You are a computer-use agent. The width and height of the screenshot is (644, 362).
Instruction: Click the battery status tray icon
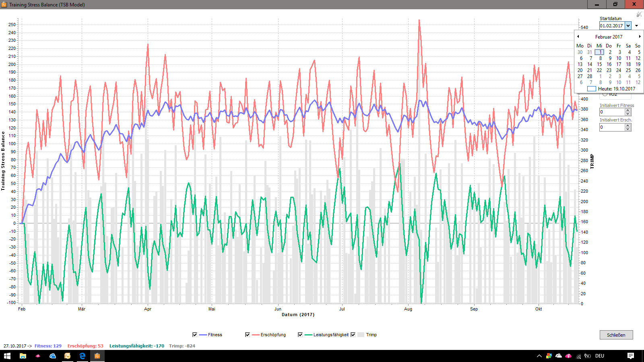pyautogui.click(x=588, y=356)
